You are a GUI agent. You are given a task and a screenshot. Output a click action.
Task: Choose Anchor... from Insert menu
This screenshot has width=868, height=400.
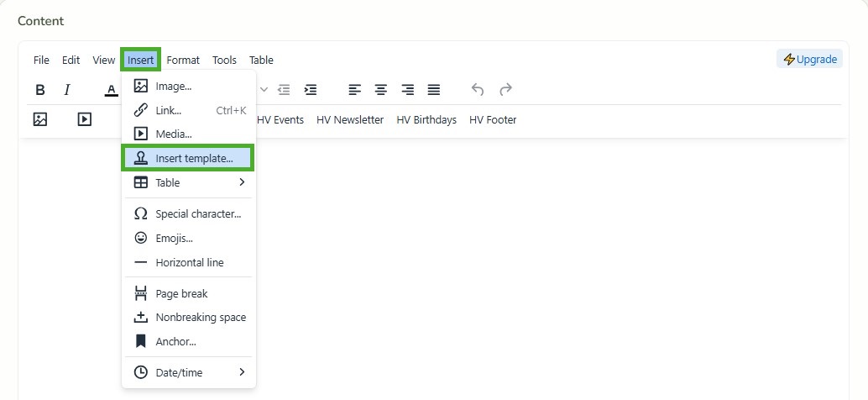[x=188, y=342]
